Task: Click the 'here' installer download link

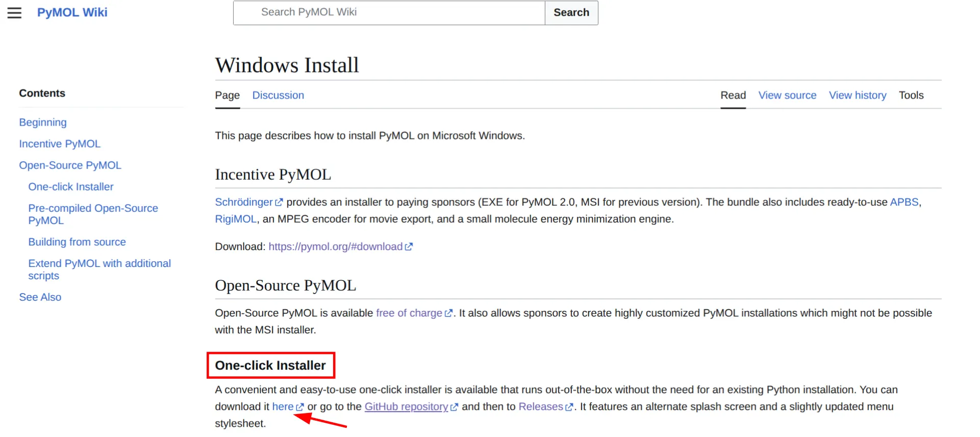Action: (288, 406)
